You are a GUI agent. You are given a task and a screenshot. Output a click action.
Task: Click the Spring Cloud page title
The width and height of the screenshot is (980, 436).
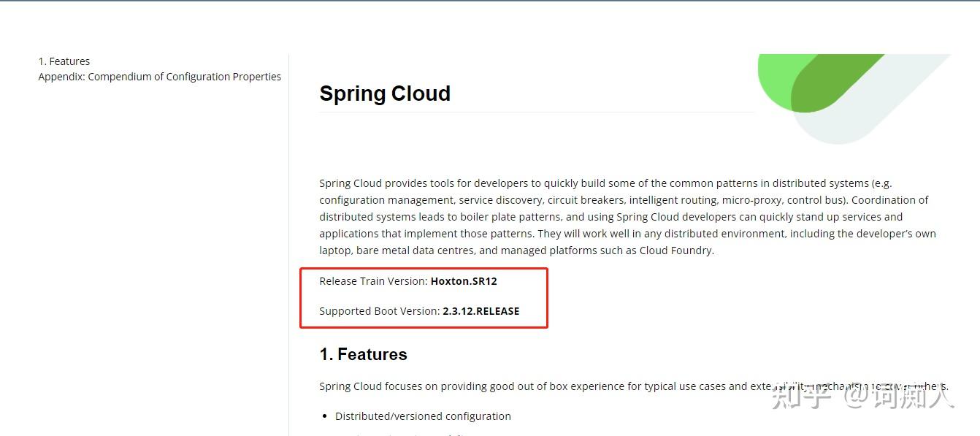(385, 93)
